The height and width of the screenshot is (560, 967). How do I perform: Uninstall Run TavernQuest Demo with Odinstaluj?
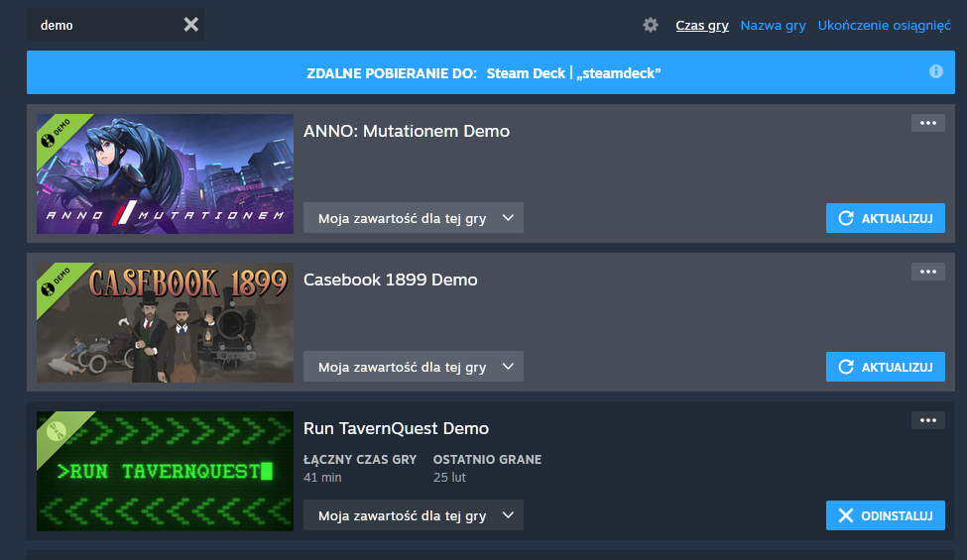click(x=885, y=515)
